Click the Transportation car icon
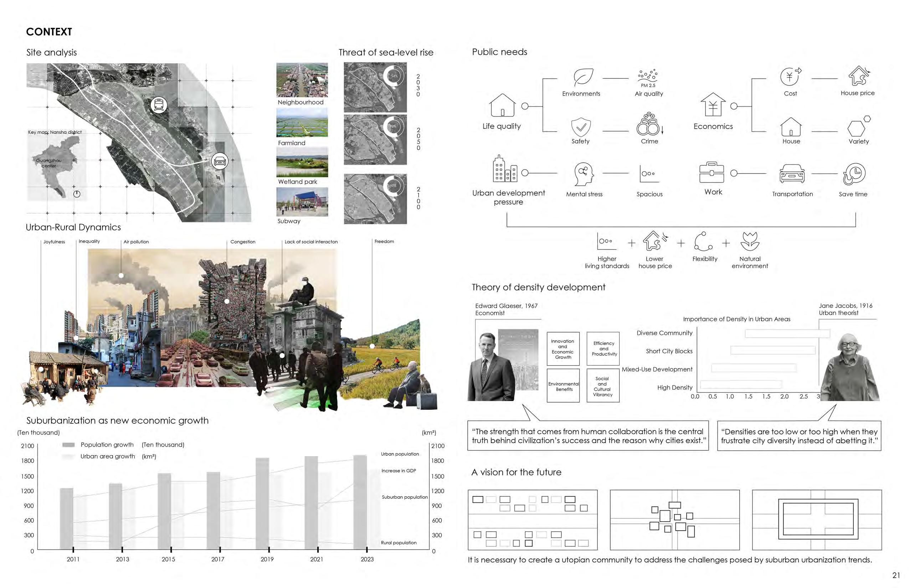This screenshot has height=588, width=909. click(x=792, y=173)
